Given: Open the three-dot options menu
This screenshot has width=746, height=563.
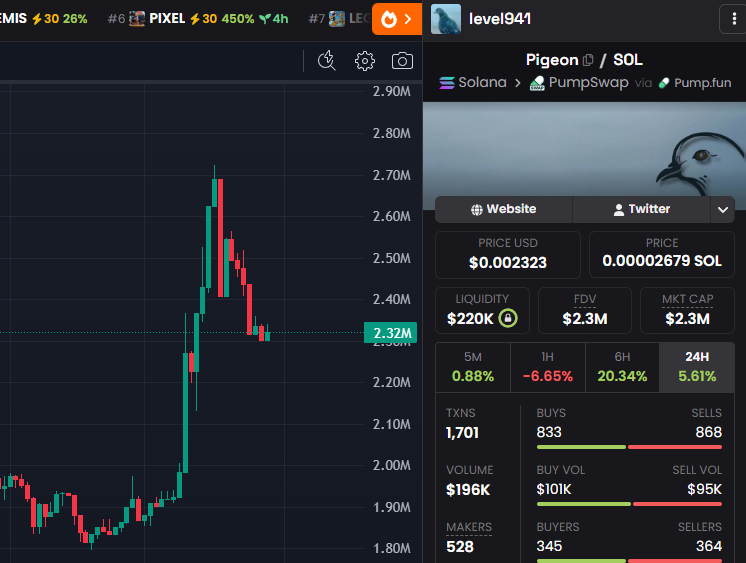Looking at the screenshot, I should 734,19.
